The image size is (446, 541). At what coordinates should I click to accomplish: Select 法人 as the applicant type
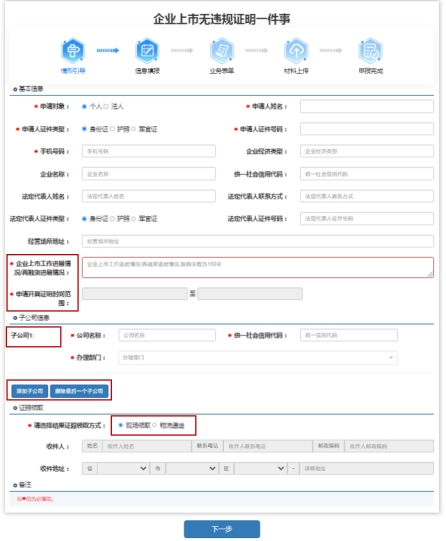[x=106, y=107]
